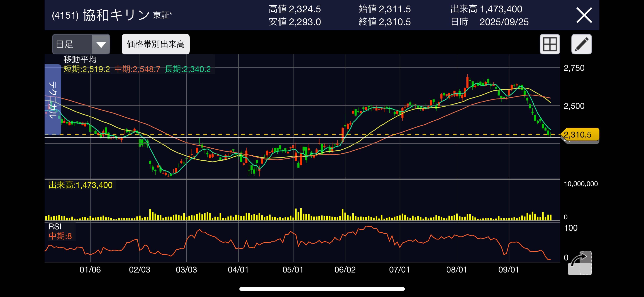Tap the RSI indicator label
Screen dimensions: 644x297
[x=55, y=227]
